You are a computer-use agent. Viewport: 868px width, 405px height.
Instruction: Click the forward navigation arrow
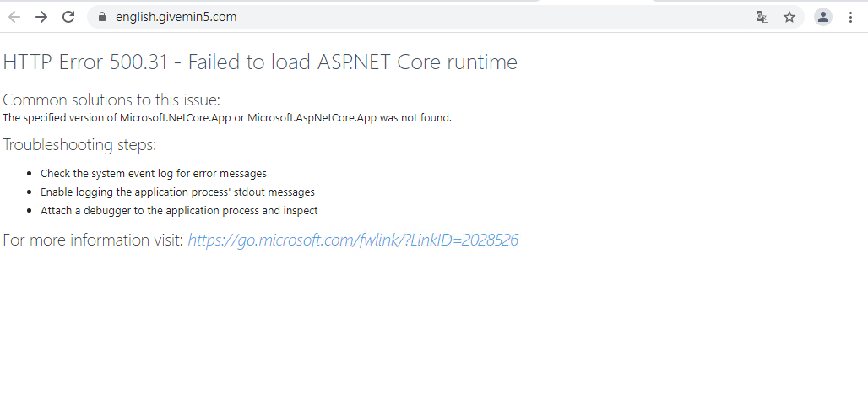pyautogui.click(x=41, y=17)
